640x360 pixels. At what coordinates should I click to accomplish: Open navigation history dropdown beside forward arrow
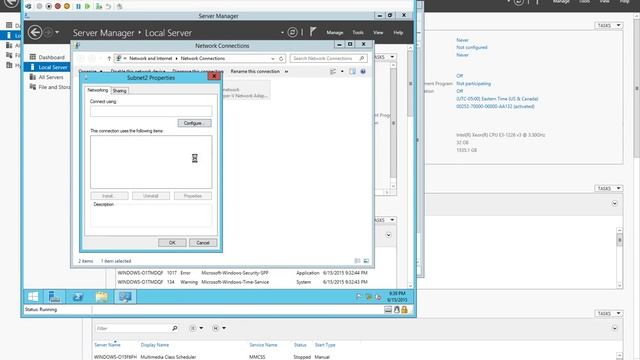pos(57,32)
